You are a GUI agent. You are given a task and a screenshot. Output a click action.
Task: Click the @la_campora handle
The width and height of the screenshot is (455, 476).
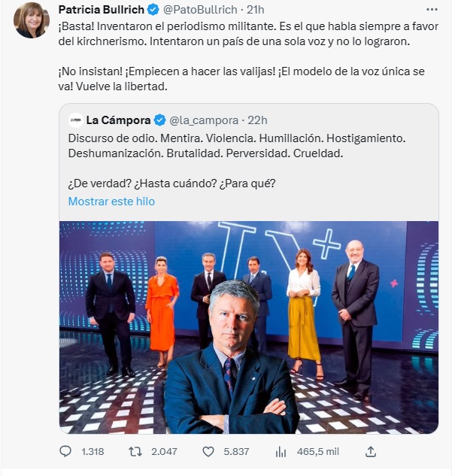click(204, 120)
